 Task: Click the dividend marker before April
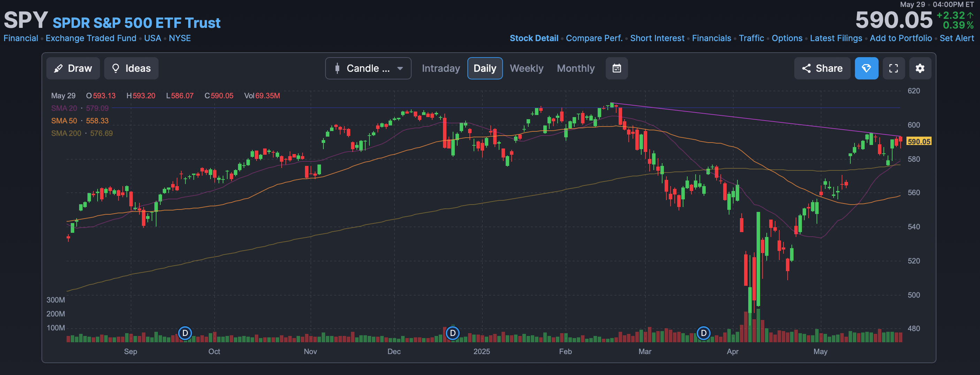(x=703, y=333)
